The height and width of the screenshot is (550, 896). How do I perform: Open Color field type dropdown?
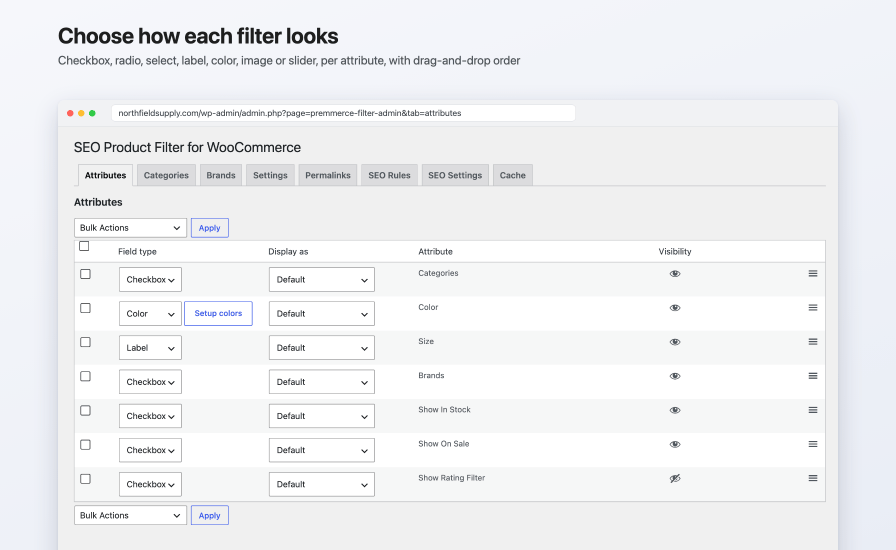[x=150, y=314]
